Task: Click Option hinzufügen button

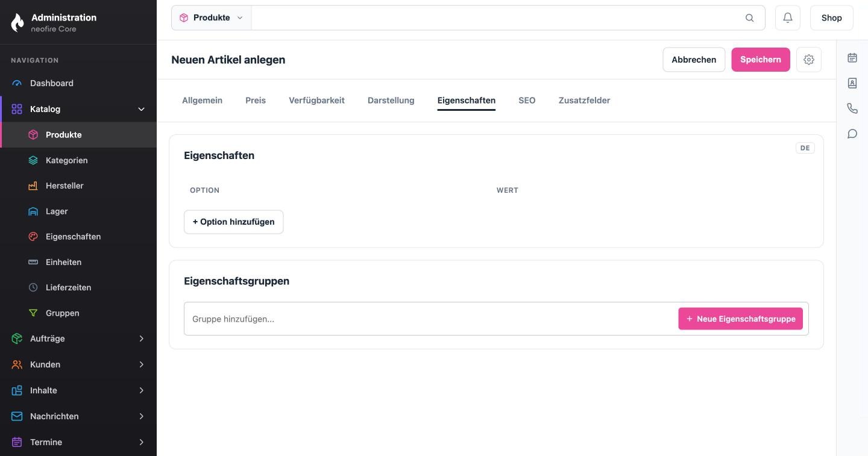Action: click(233, 222)
